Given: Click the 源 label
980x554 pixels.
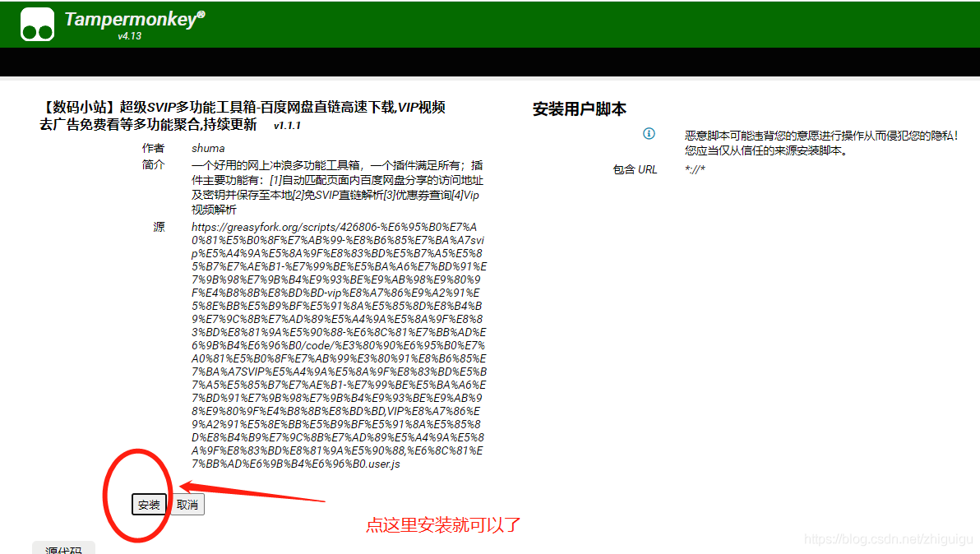Looking at the screenshot, I should click(159, 227).
